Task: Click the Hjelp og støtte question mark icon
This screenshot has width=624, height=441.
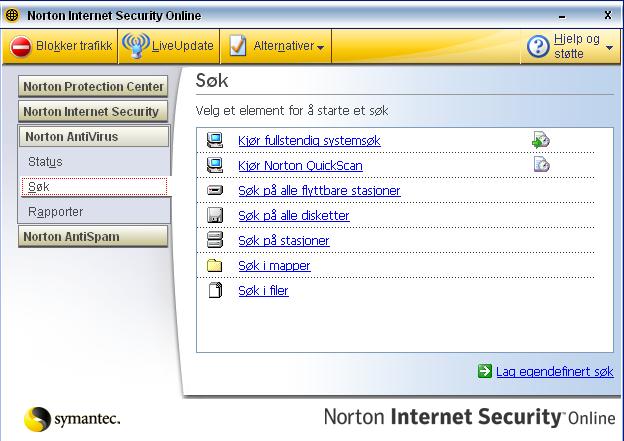Action: click(538, 46)
